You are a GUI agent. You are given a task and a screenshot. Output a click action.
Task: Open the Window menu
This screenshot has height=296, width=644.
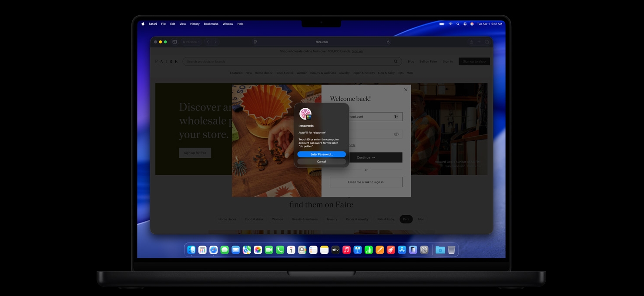pos(228,24)
